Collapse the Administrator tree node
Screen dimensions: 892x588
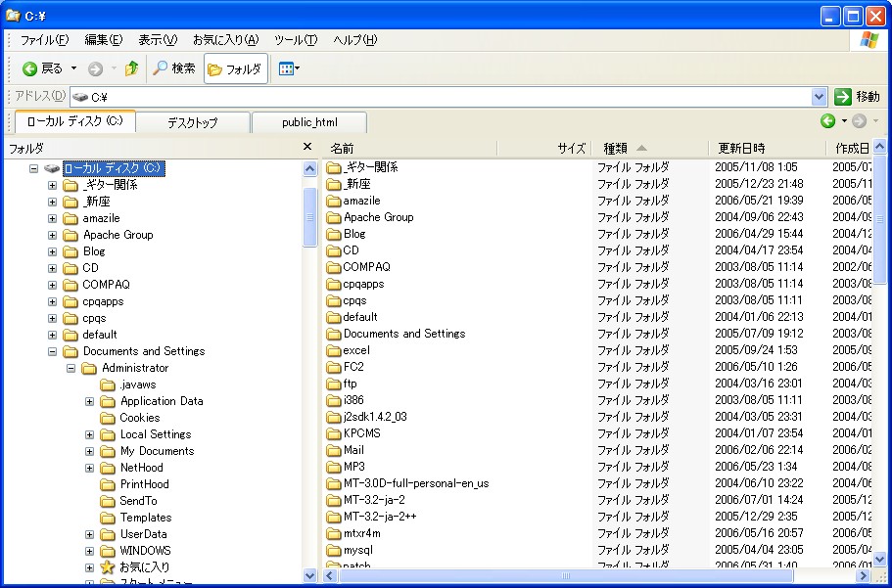click(71, 368)
